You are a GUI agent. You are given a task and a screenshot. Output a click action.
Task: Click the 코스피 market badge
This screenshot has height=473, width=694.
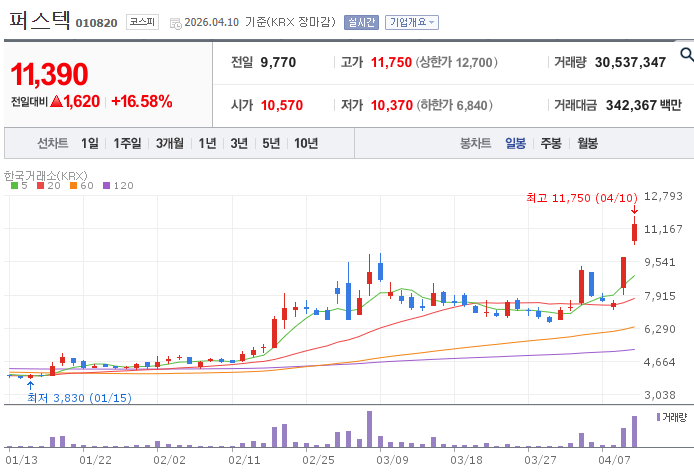point(142,22)
